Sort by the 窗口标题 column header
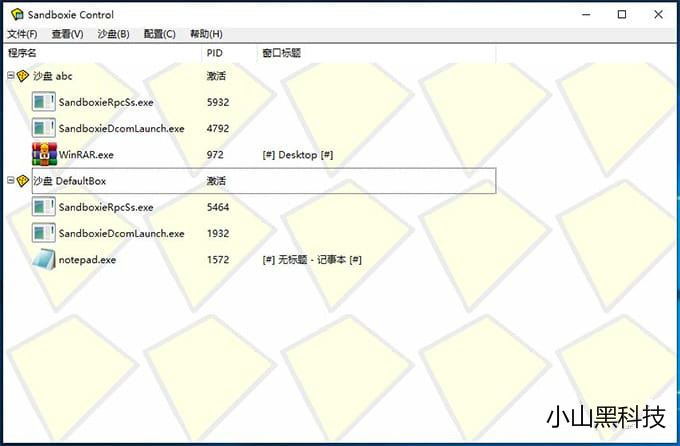 pyautogui.click(x=376, y=53)
